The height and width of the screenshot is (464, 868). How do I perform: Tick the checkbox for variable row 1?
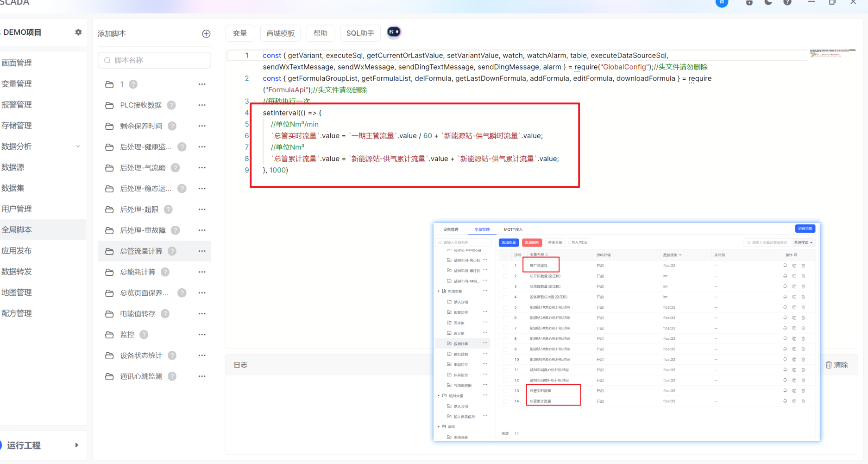[x=505, y=266]
